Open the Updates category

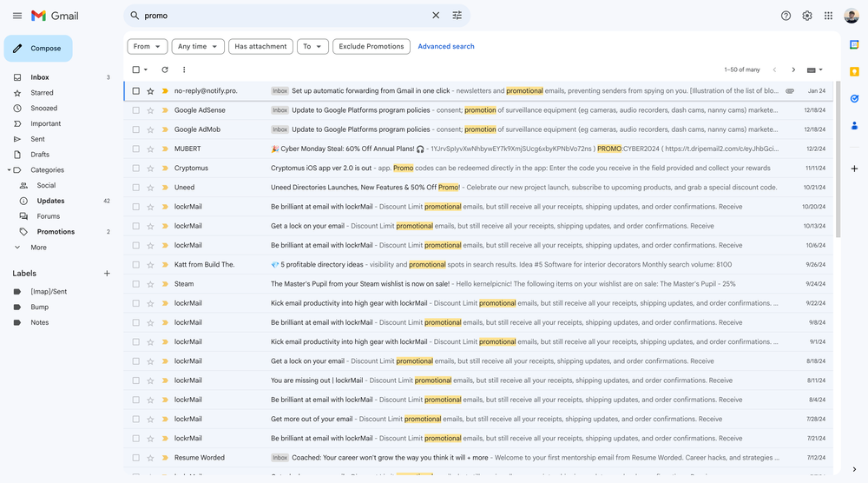tap(51, 201)
